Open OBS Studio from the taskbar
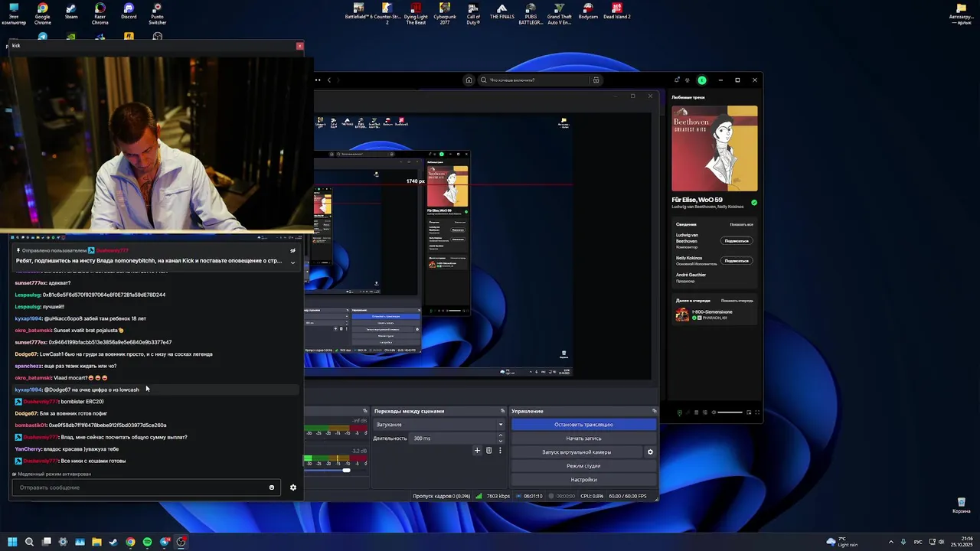 (x=181, y=542)
